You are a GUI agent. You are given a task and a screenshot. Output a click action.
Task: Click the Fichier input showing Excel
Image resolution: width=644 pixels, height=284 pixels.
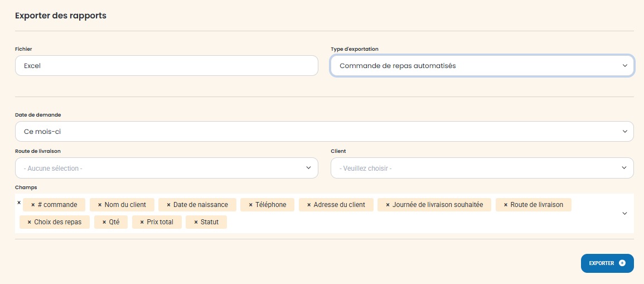[x=166, y=66]
